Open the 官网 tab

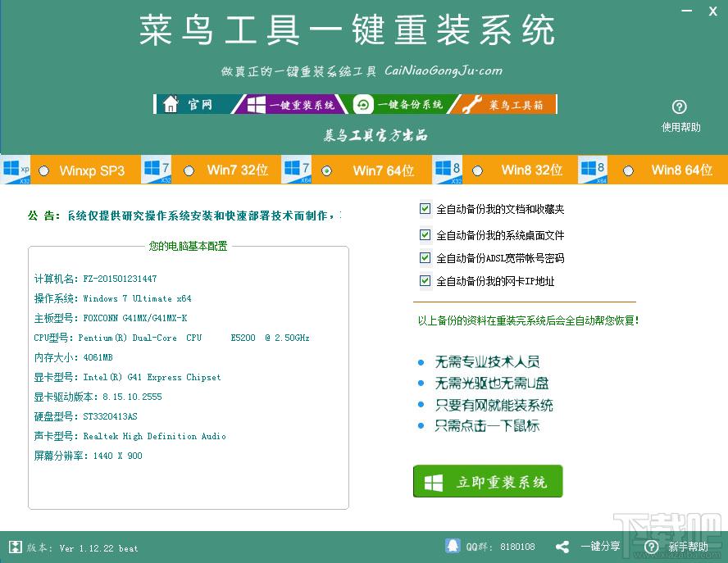coord(195,104)
